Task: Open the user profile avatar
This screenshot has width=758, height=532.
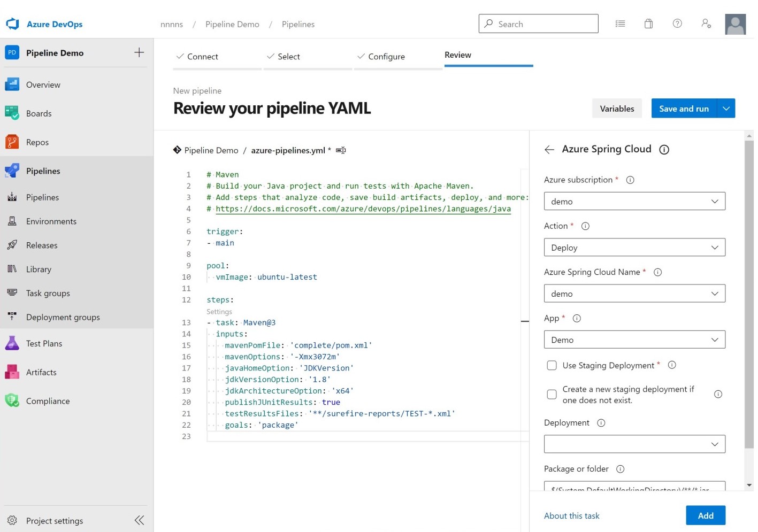Action: click(x=735, y=24)
